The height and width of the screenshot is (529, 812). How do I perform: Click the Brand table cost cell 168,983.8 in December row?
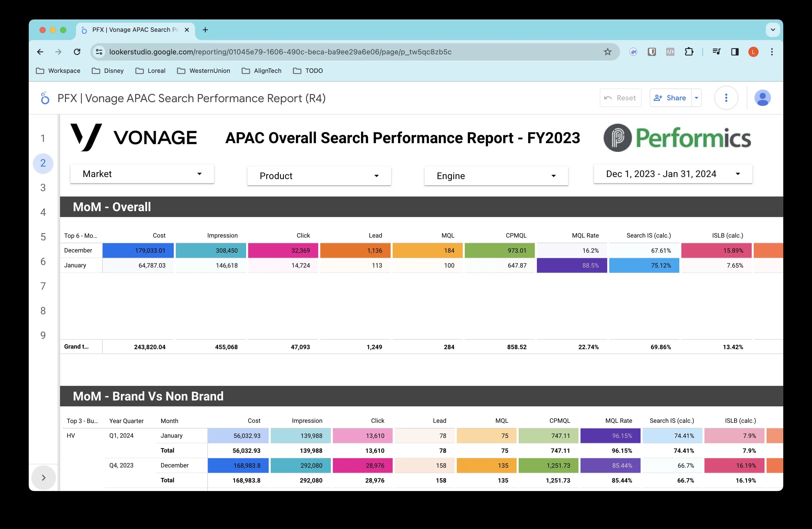tap(238, 466)
